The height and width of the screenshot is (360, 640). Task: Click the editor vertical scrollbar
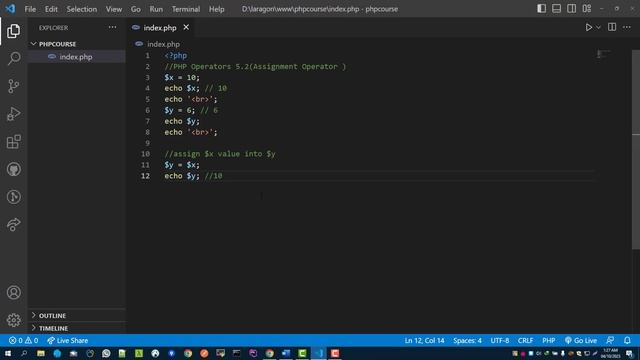click(x=636, y=149)
